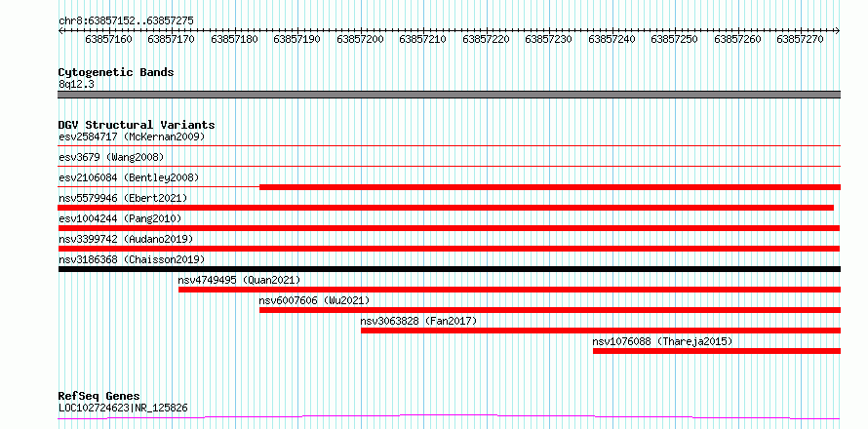Click the red nsv3399742 Audano2019 bar

(449, 249)
